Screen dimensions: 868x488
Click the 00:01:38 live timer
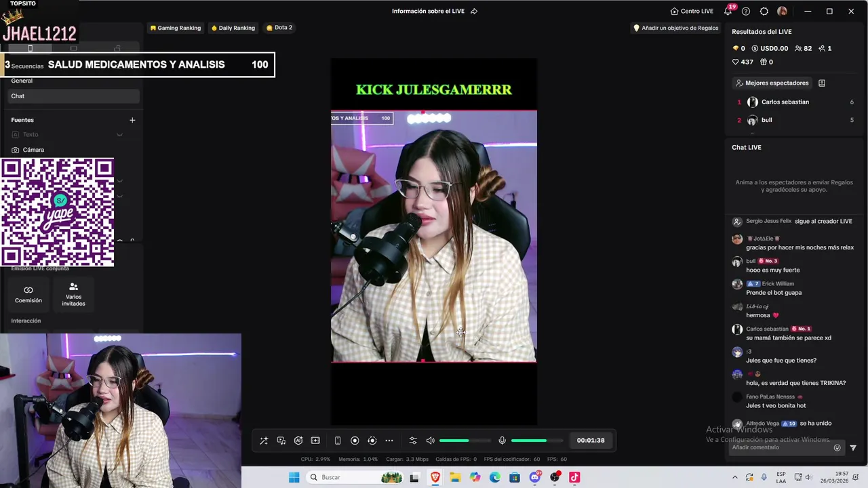[x=591, y=441]
